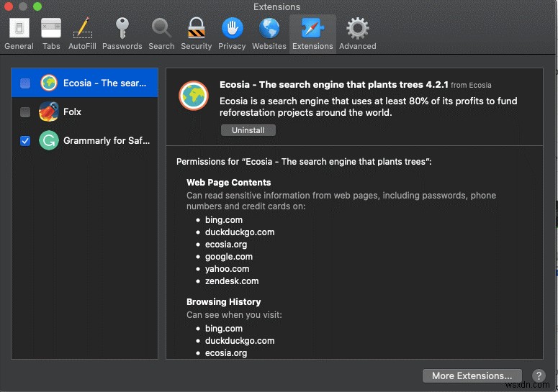Click the Ecosia globe icon in sidebar

[49, 83]
